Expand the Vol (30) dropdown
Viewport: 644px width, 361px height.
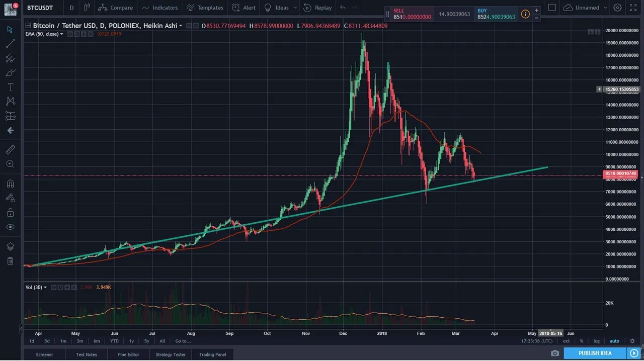[45, 287]
